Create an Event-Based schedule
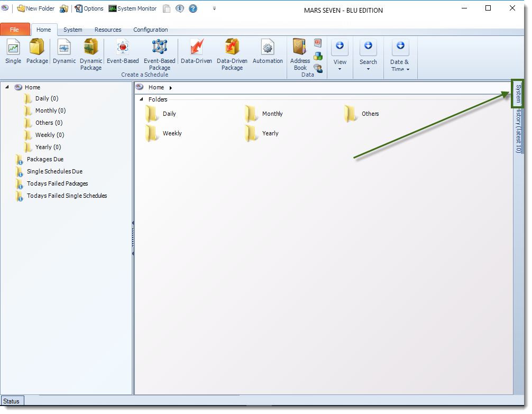Image resolution: width=532 pixels, height=414 pixels. pyautogui.click(x=123, y=51)
